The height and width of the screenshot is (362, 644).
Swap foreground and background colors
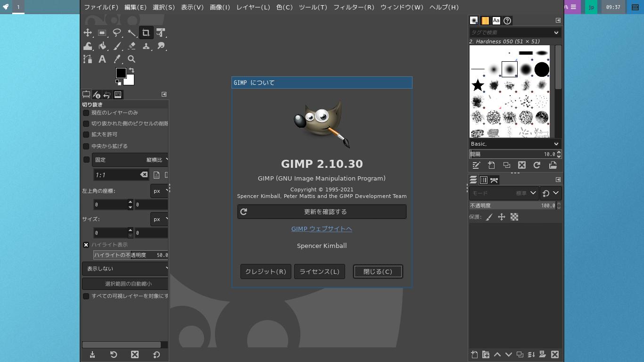(132, 70)
